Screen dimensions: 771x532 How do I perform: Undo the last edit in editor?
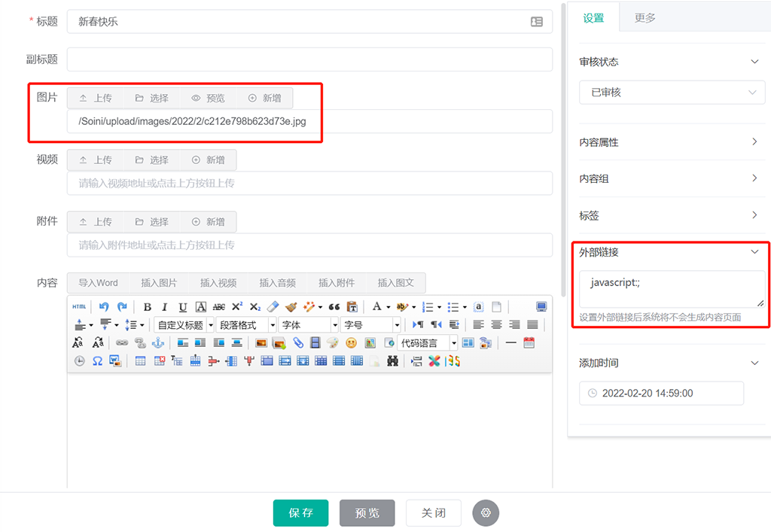click(x=104, y=307)
